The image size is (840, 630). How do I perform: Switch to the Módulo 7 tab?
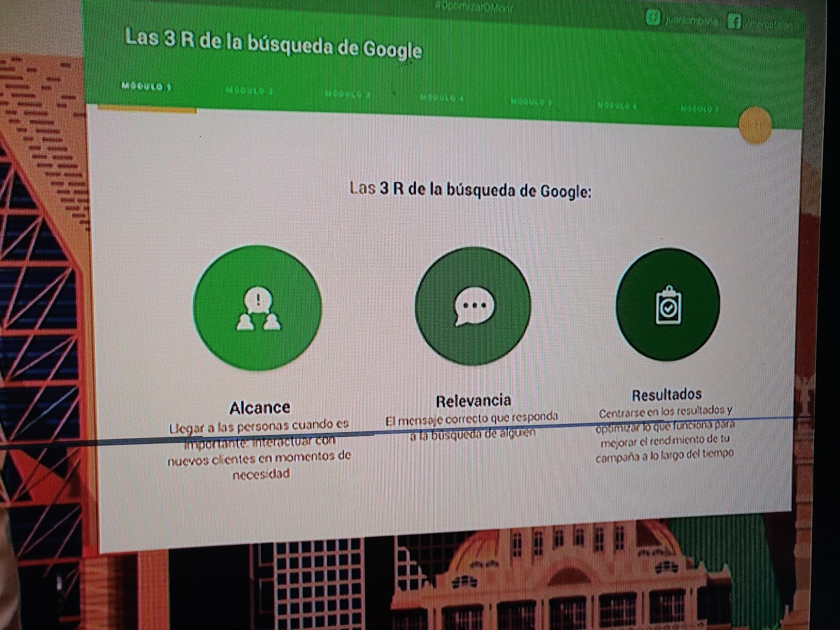point(700,109)
